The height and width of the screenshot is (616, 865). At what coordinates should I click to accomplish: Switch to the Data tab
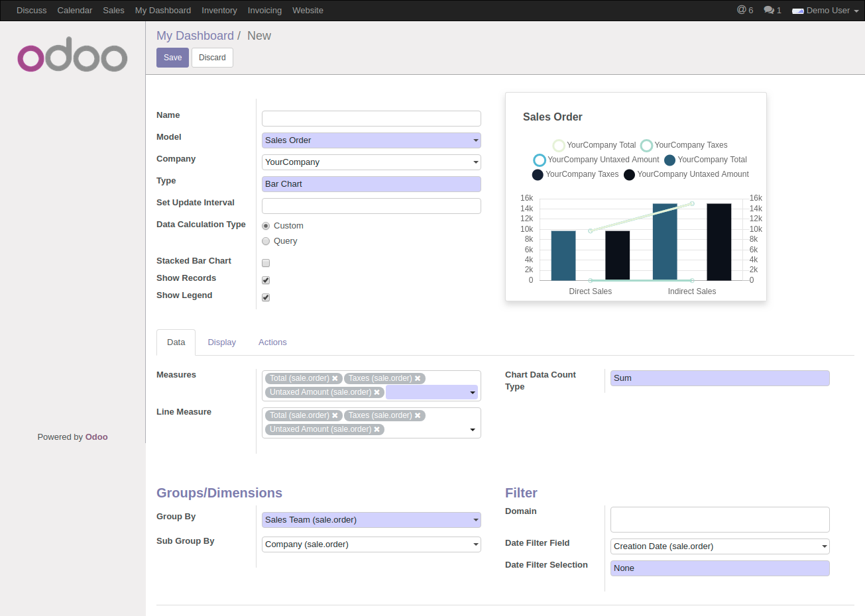pyautogui.click(x=176, y=342)
